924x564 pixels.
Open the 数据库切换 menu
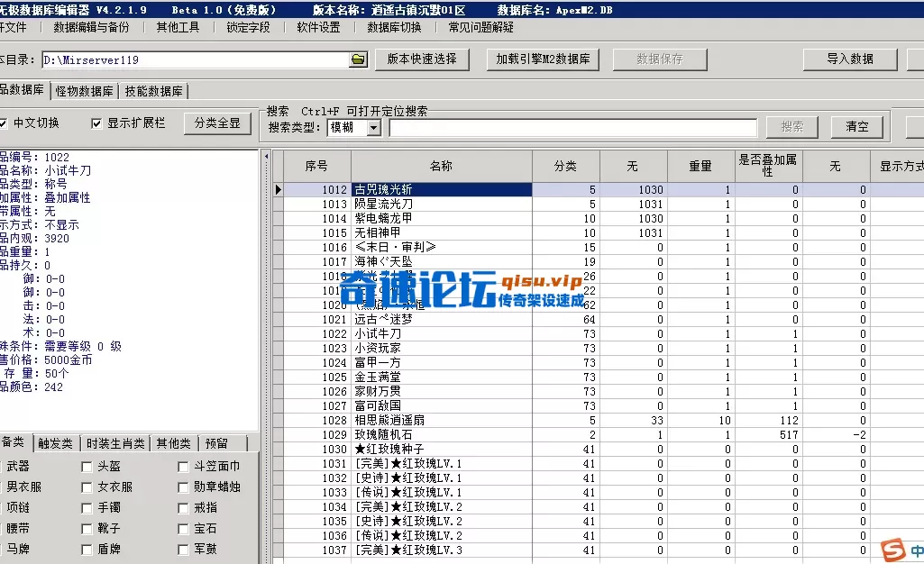point(394,27)
